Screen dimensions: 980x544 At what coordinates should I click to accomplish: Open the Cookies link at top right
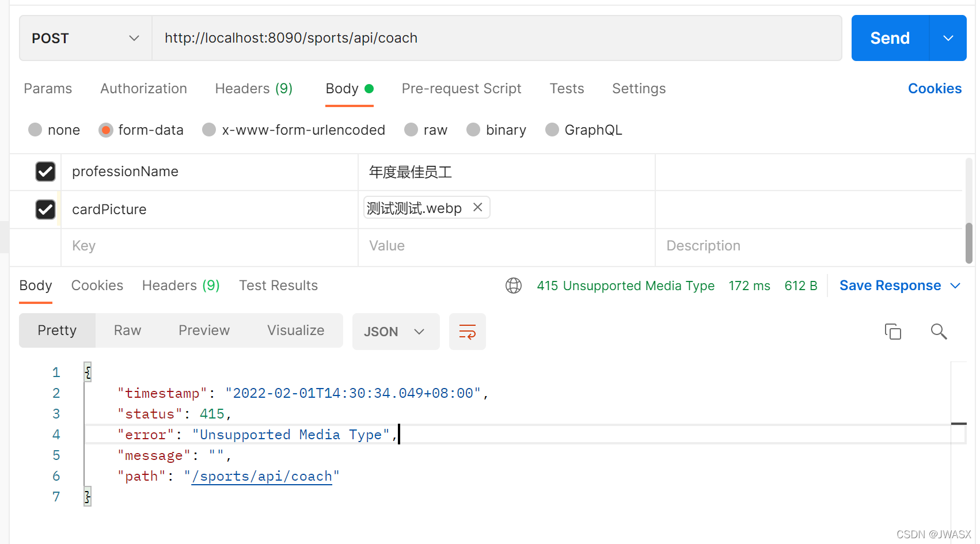point(935,89)
